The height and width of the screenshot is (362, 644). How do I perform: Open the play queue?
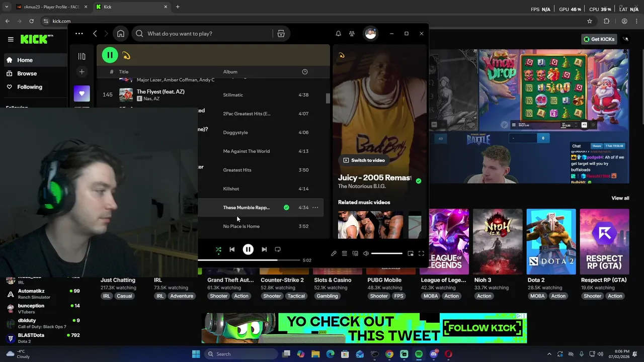pyautogui.click(x=344, y=253)
